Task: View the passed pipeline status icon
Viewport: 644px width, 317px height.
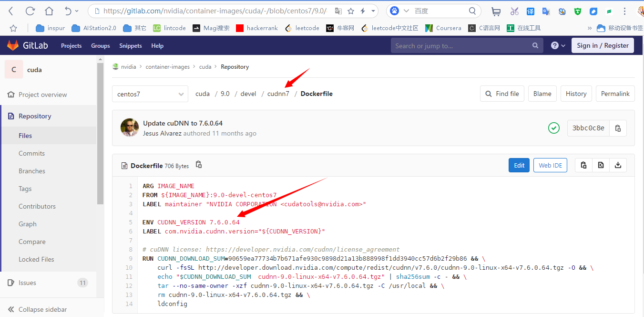Action: click(553, 128)
